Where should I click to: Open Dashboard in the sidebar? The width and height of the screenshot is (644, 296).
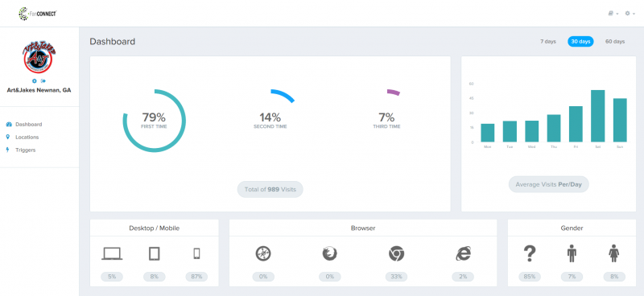(29, 125)
